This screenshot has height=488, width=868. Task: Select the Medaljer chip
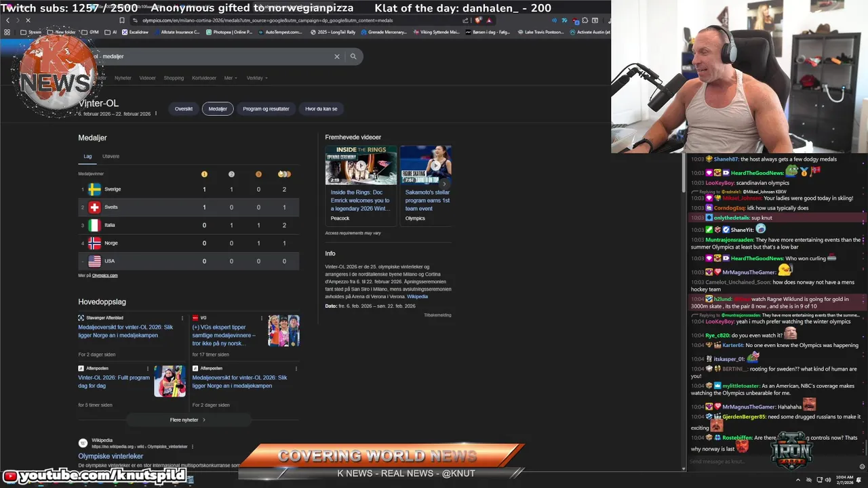(x=218, y=108)
